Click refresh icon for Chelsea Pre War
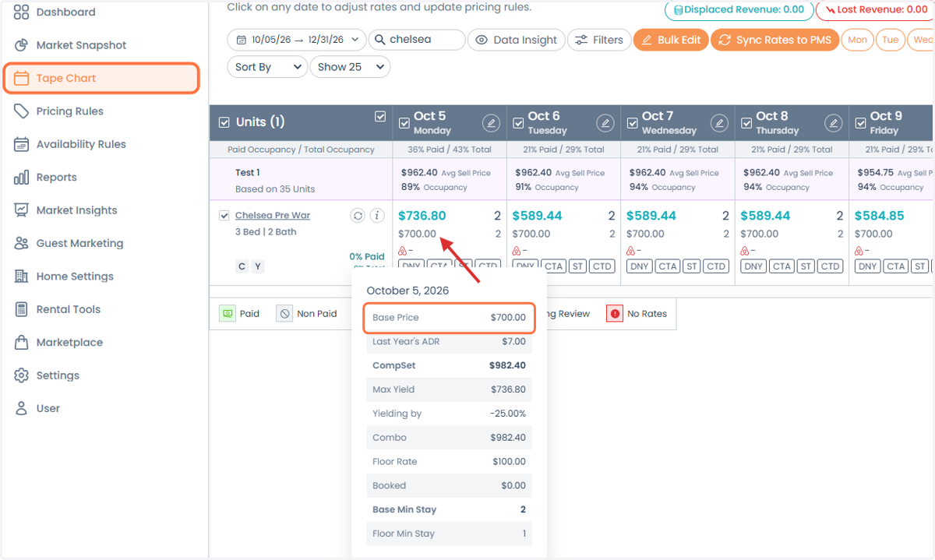Image resolution: width=935 pixels, height=560 pixels. click(x=358, y=216)
